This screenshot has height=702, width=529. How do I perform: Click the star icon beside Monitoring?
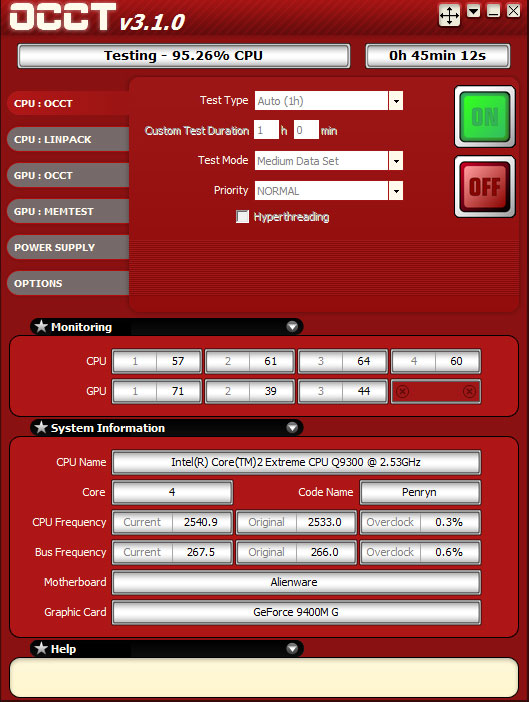point(41,326)
